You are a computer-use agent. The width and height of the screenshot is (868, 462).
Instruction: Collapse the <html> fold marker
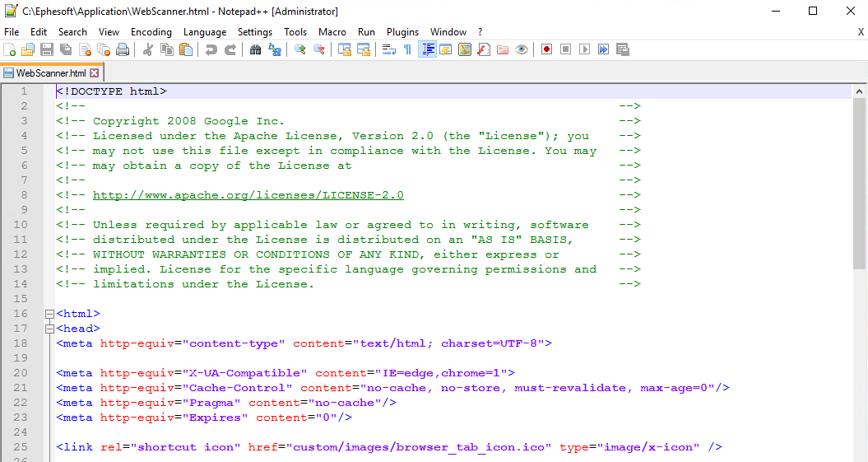click(x=49, y=314)
